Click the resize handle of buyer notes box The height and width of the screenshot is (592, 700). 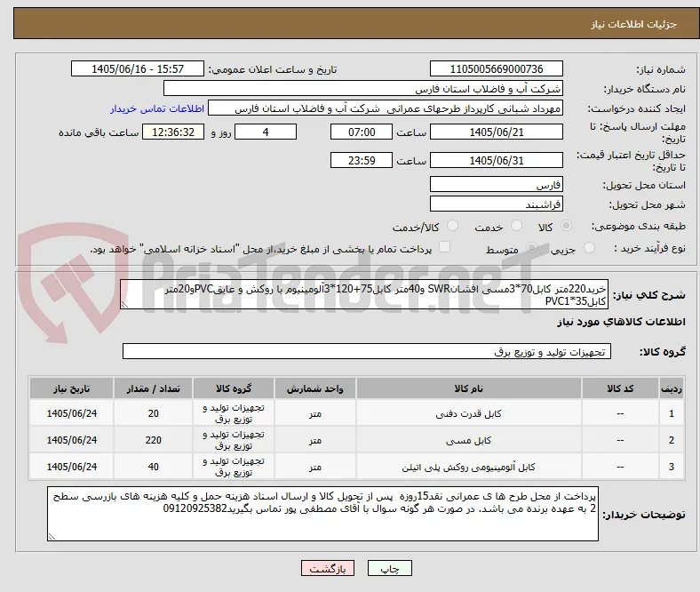(x=52, y=536)
